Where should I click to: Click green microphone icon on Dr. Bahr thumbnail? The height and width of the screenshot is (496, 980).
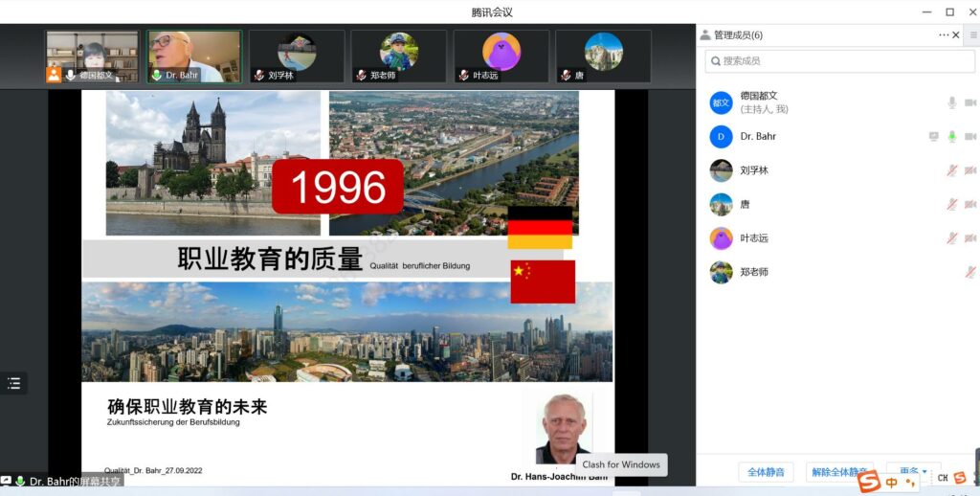point(156,75)
